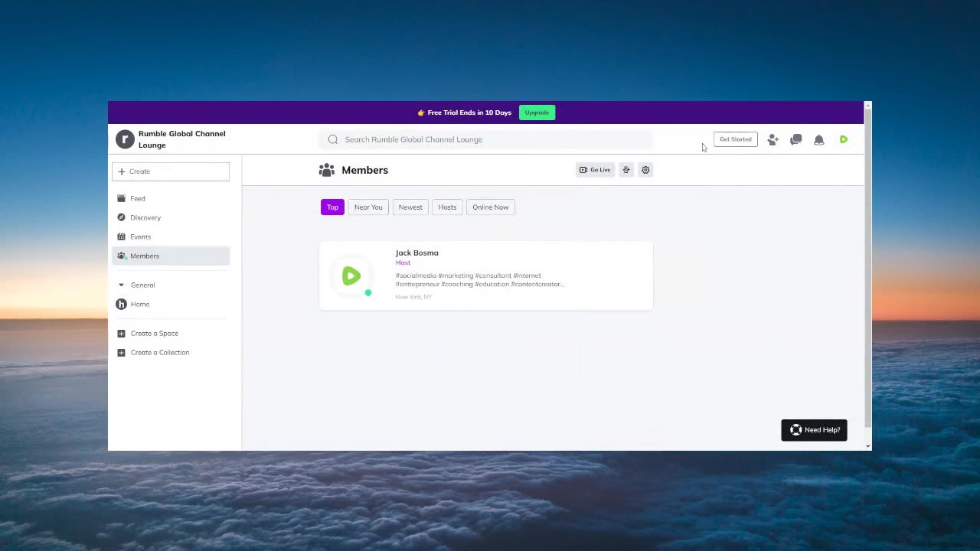Click the Rumble Global Channel Lounge title
The width and height of the screenshot is (980, 551).
click(182, 139)
